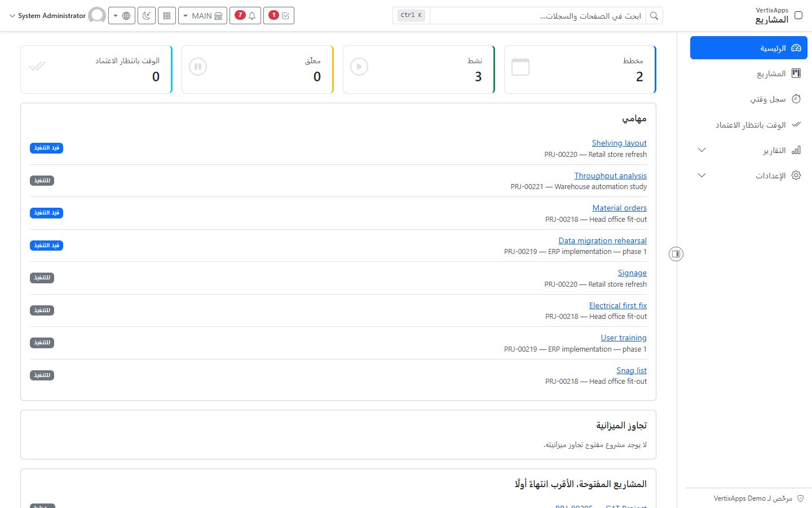
Task: Click status badge of Throughput analysis row
Action: click(42, 181)
